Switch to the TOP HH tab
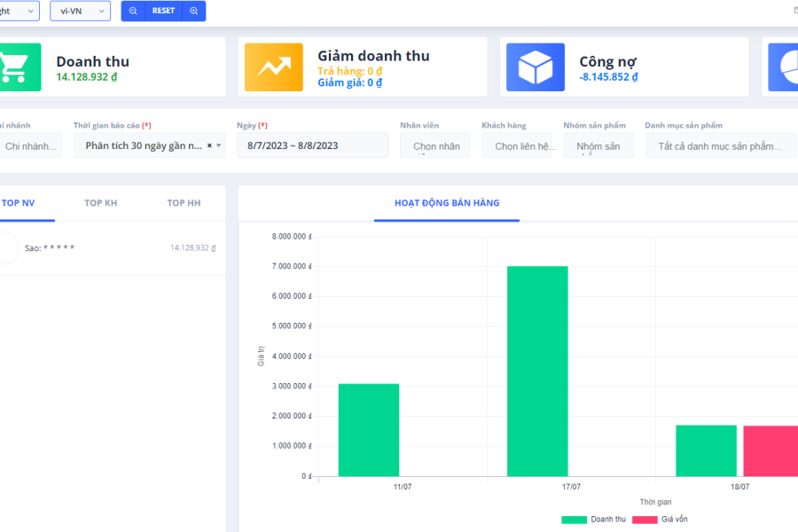Viewport: 798px width, 532px height. click(184, 203)
